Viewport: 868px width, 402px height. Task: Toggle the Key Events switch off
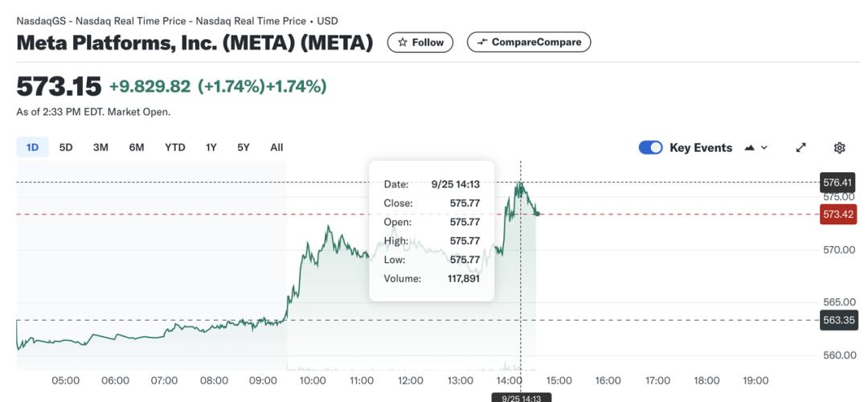tap(650, 148)
